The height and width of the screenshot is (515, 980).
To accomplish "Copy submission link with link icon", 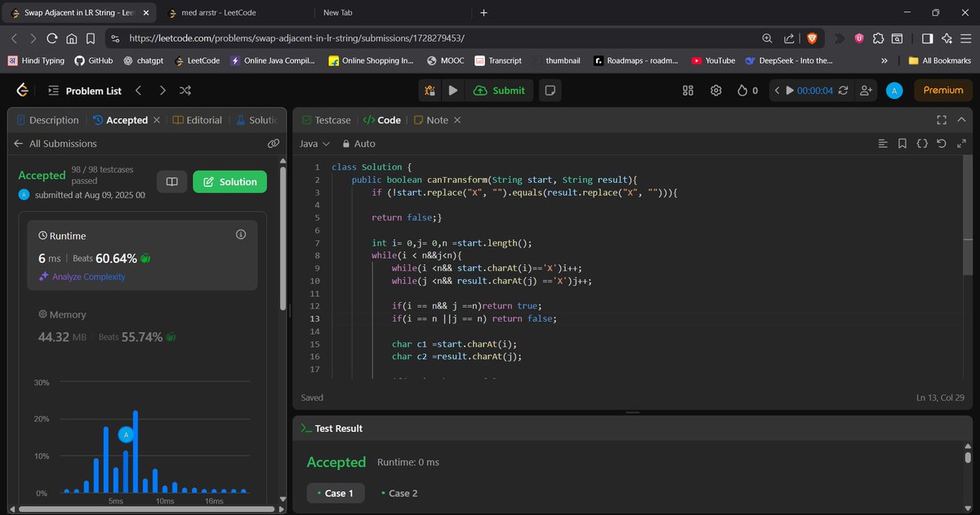I will tap(274, 144).
